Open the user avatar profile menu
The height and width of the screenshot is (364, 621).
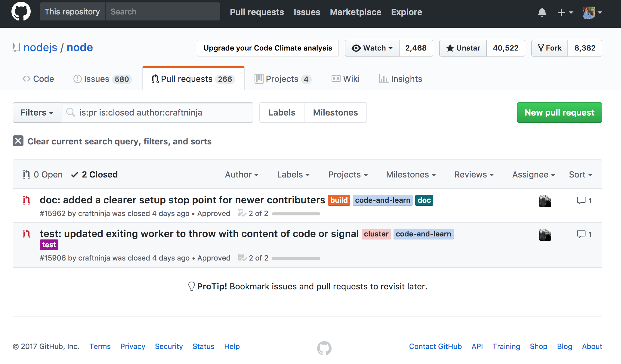click(x=592, y=12)
